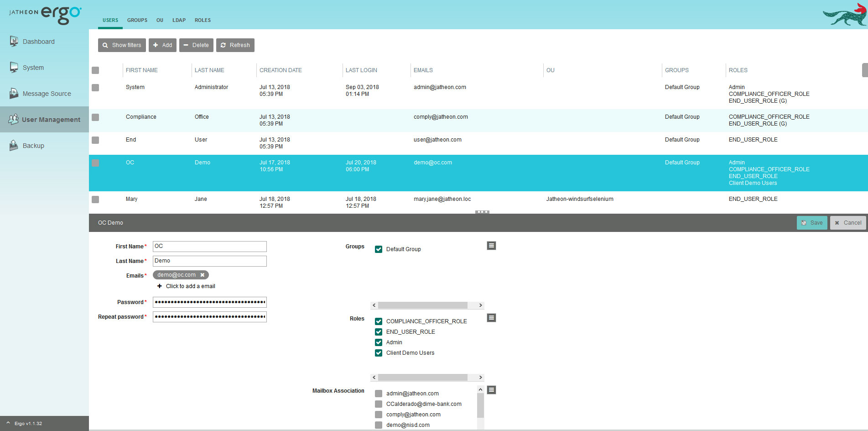Image resolution: width=868 pixels, height=431 pixels.
Task: Refresh the users list
Action: pyautogui.click(x=235, y=45)
